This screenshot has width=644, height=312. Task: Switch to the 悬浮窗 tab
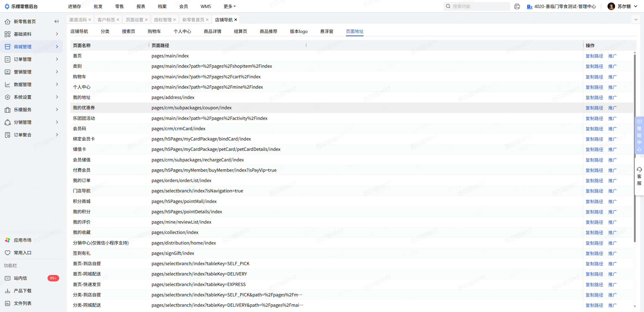(327, 31)
